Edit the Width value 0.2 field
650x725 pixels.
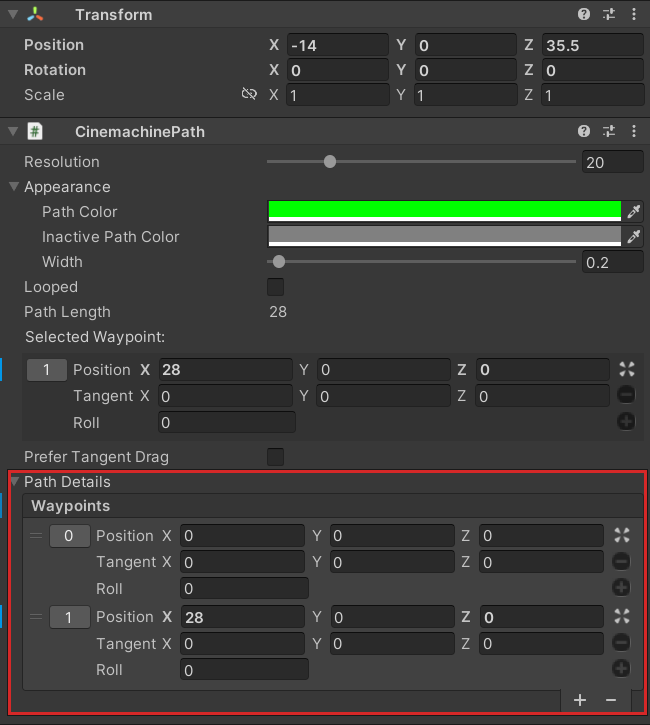pyautogui.click(x=613, y=262)
